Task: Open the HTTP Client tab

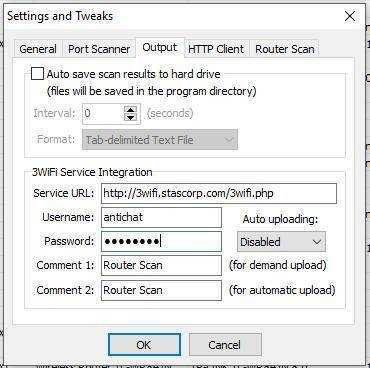Action: pyautogui.click(x=216, y=49)
